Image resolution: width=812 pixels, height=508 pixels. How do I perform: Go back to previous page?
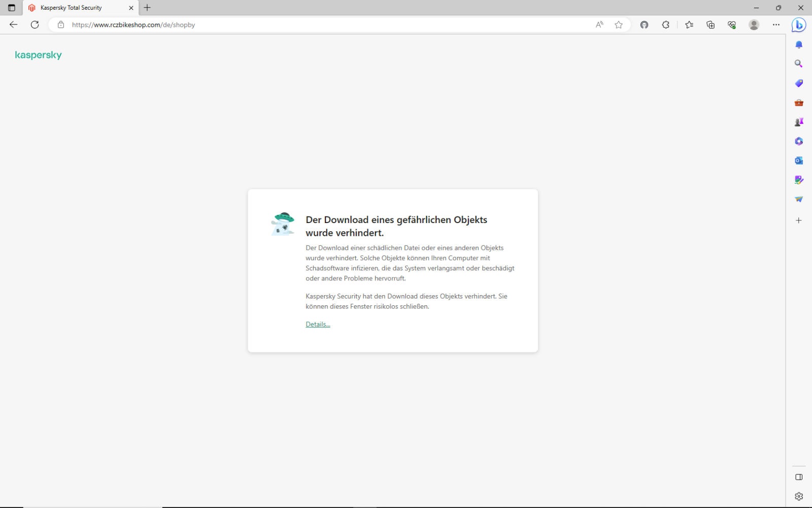(14, 24)
